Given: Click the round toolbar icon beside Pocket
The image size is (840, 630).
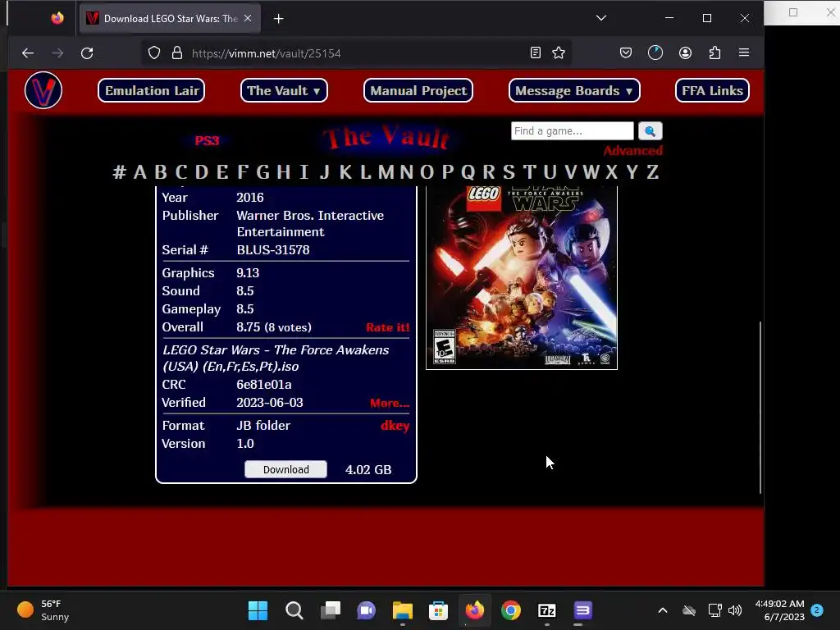Looking at the screenshot, I should click(x=655, y=52).
